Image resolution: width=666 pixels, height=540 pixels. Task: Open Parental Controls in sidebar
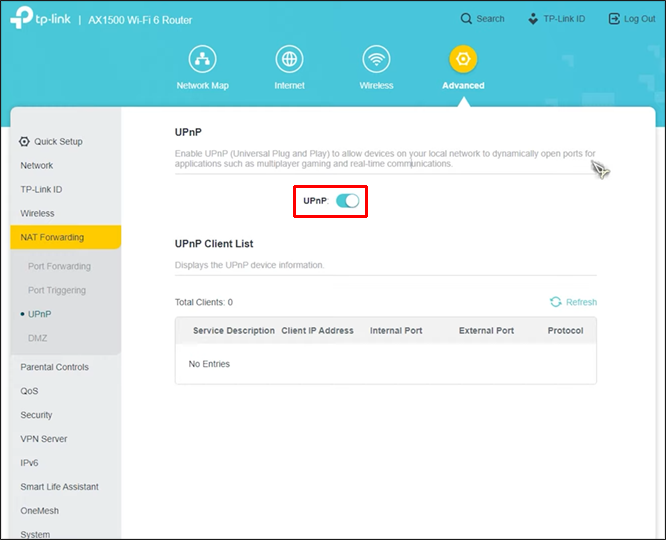click(54, 367)
